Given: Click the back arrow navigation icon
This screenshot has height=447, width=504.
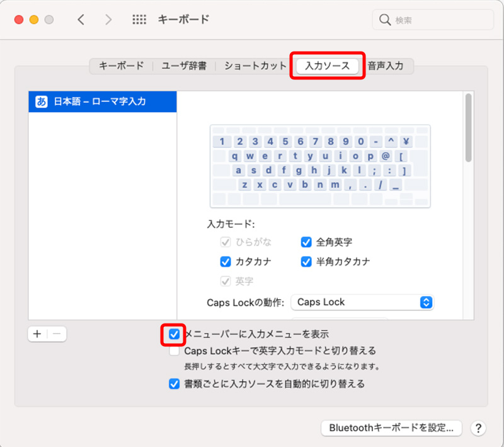Looking at the screenshot, I should click(x=81, y=20).
